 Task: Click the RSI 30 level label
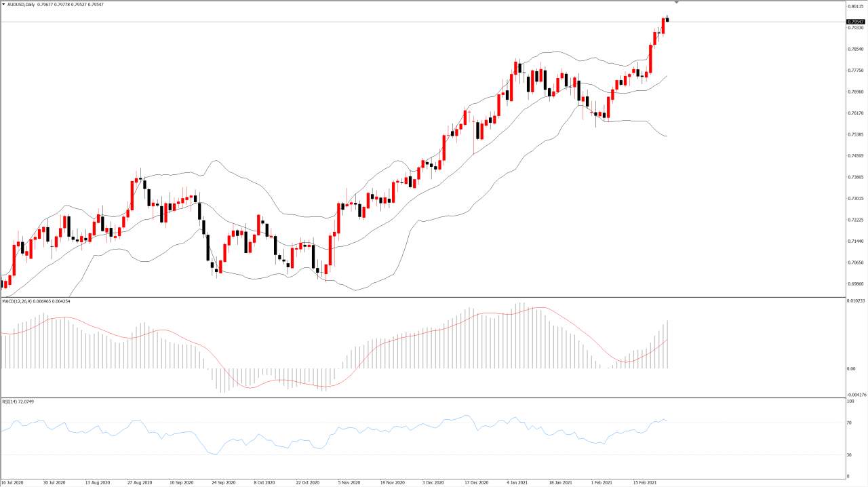[850, 454]
